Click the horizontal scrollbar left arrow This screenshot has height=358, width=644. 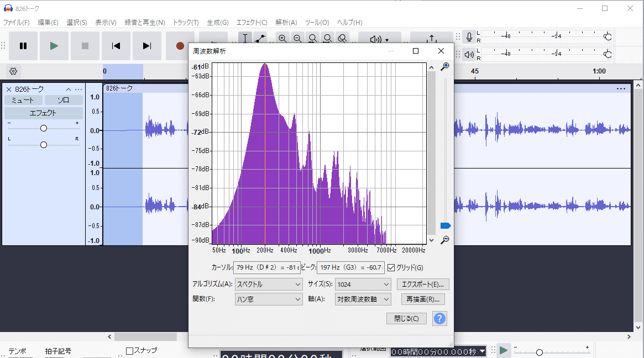point(109,336)
